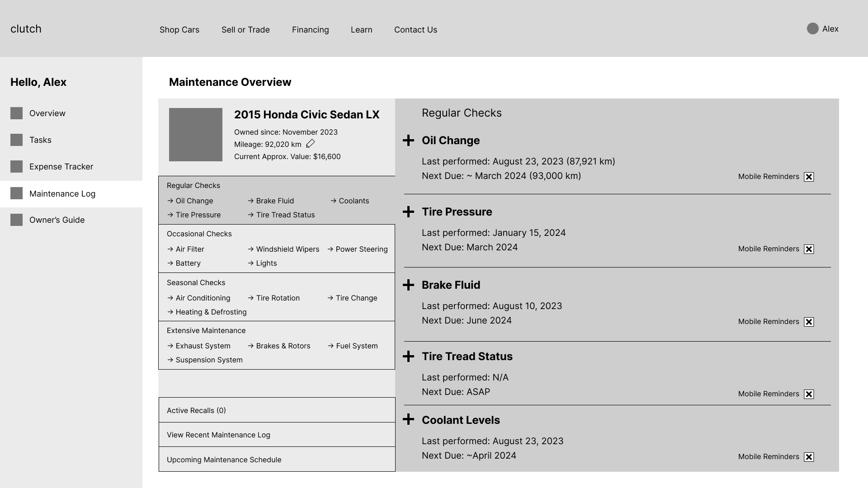Screen dimensions: 868x488
Task: Open the Tire Change check
Action: point(352,298)
